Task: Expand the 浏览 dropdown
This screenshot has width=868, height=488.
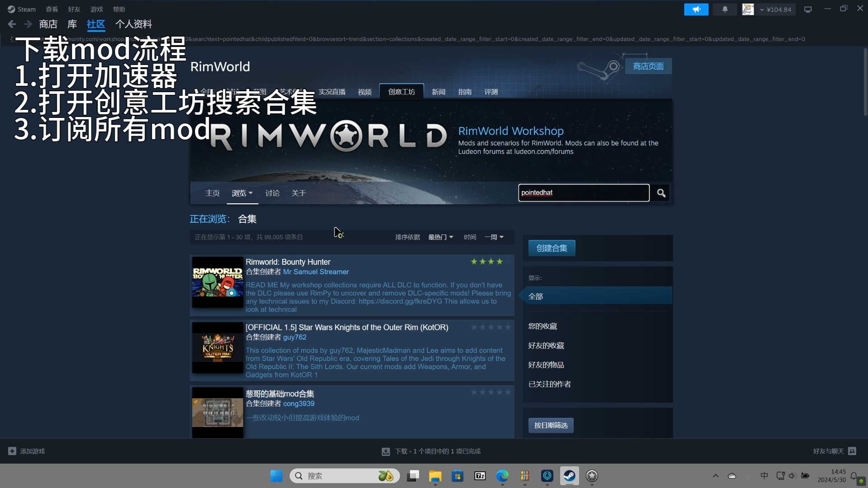Action: pos(242,193)
